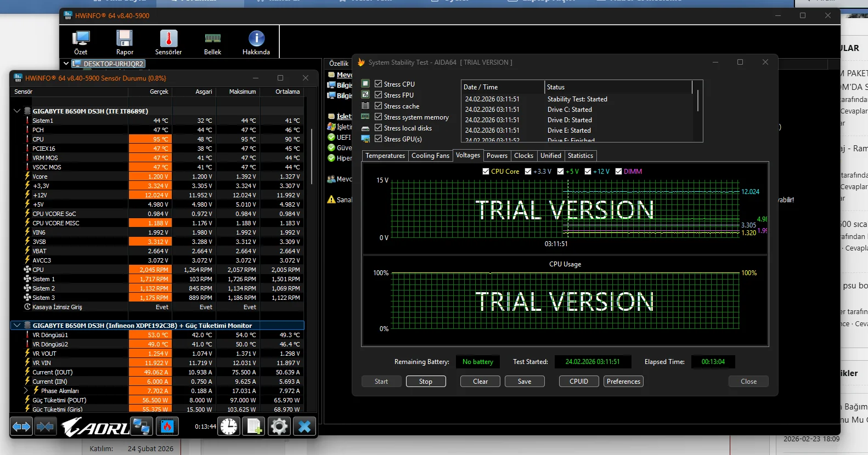Click the log file icon with plus

click(x=254, y=426)
